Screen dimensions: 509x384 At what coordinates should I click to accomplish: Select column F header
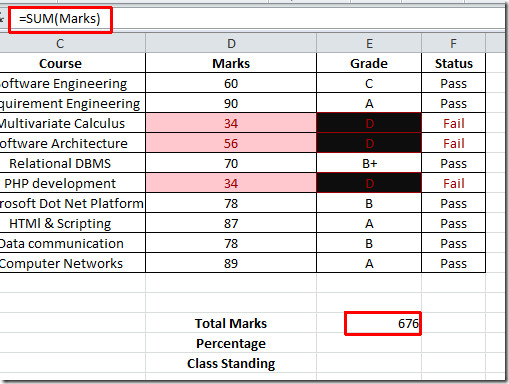453,43
